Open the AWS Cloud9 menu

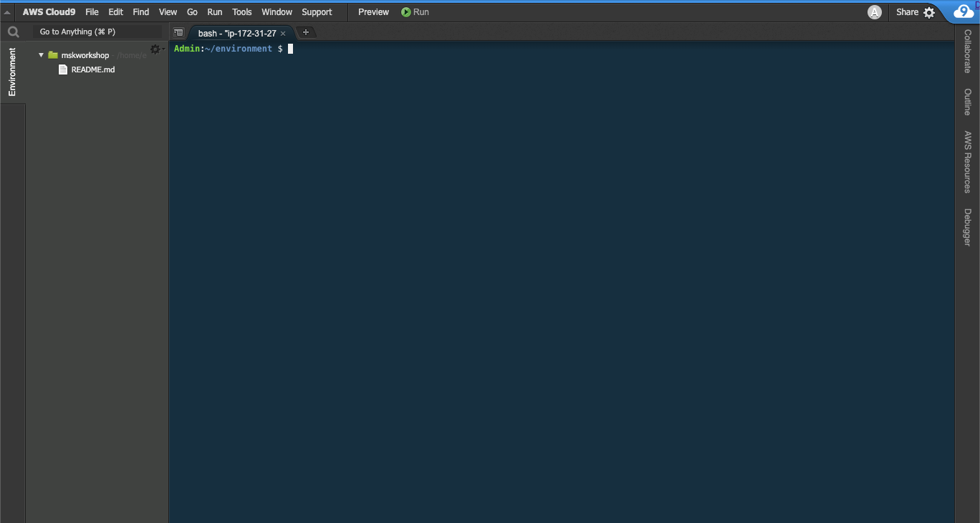click(49, 12)
